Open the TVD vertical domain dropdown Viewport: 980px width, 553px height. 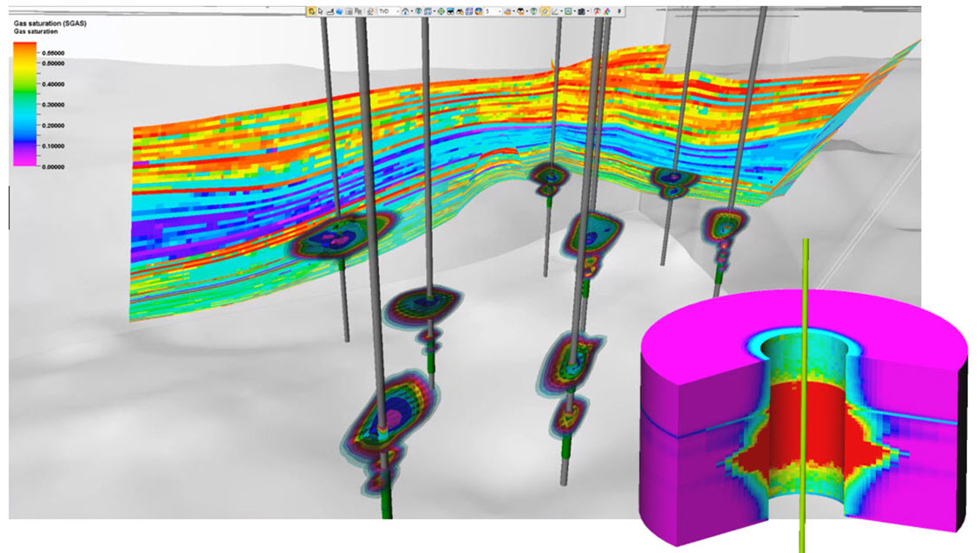[389, 11]
